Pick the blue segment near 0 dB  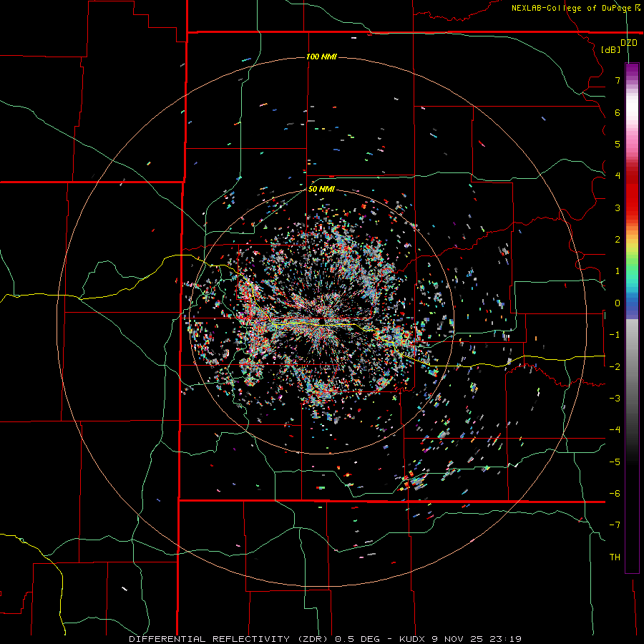(632, 306)
